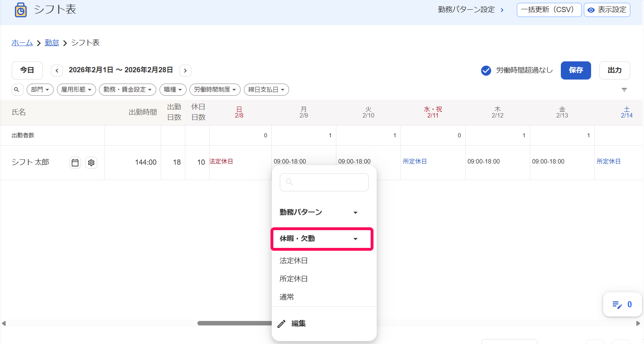Open the 雇用形態 filter dropdown
The image size is (644, 344).
click(76, 90)
